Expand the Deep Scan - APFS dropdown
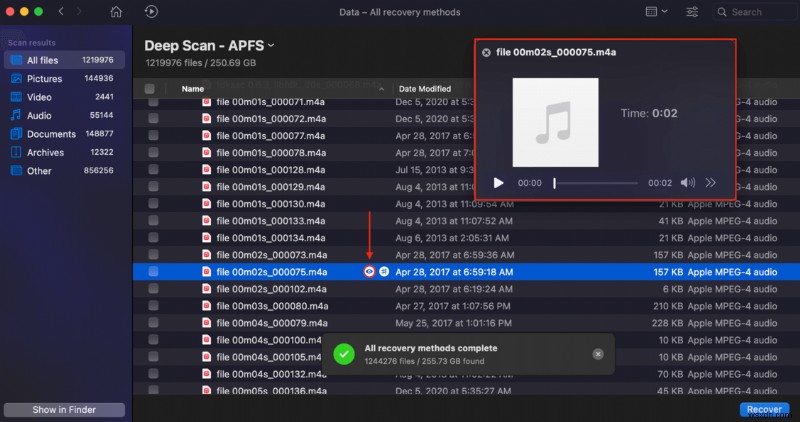 (x=270, y=47)
